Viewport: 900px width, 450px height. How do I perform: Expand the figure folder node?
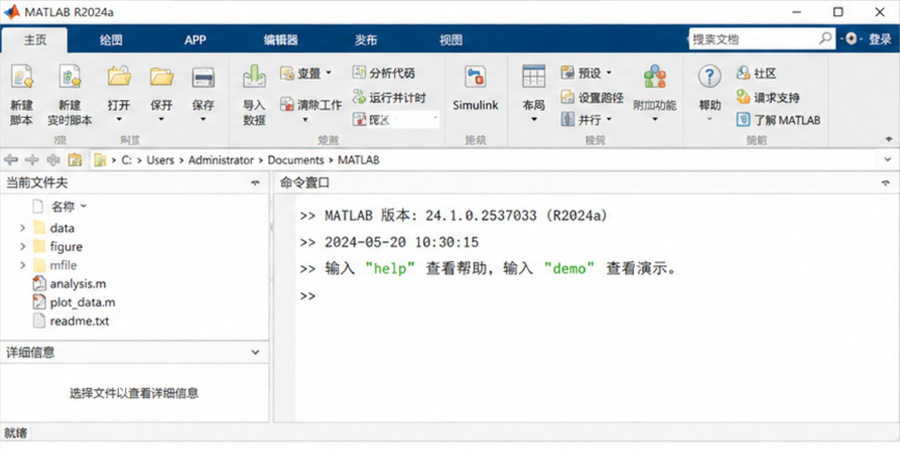tap(22, 247)
